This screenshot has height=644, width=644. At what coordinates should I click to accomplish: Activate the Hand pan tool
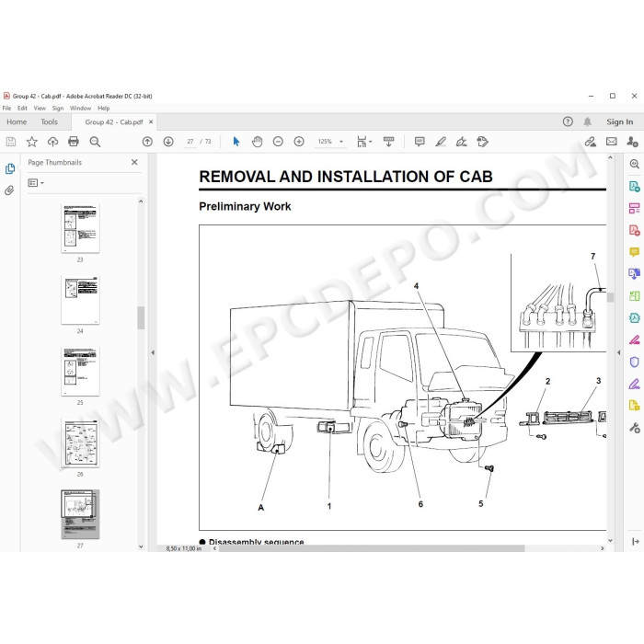tap(257, 142)
